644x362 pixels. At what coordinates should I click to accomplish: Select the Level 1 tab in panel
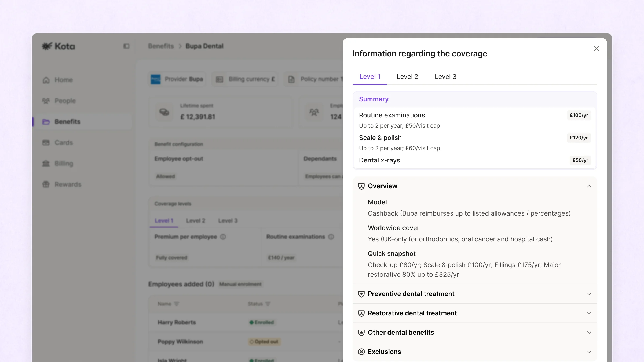point(370,77)
